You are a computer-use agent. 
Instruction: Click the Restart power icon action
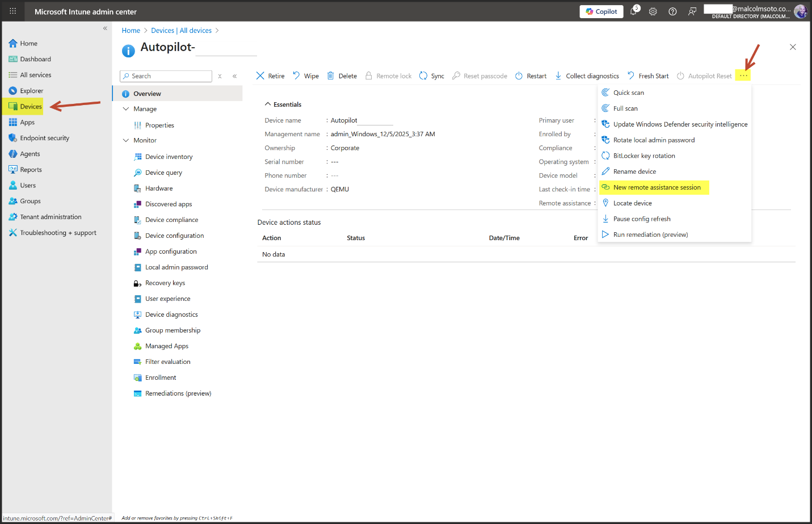coord(531,76)
